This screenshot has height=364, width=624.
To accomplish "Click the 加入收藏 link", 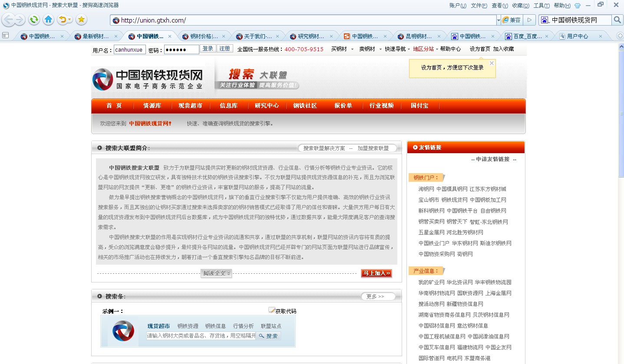I will [x=503, y=49].
